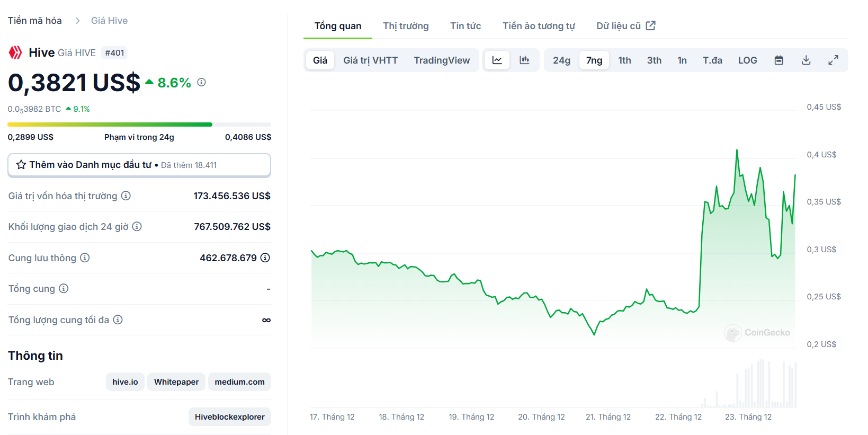Show Tổng cung info icon

[64, 289]
